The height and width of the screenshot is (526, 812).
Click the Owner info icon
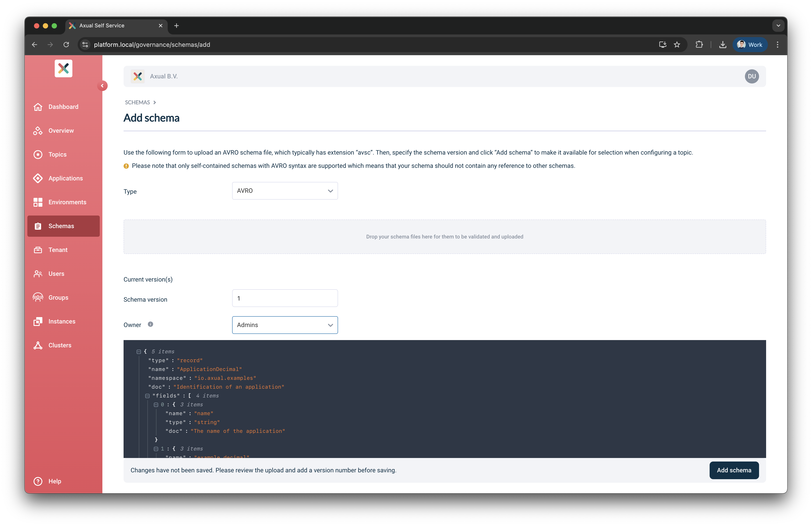(150, 324)
